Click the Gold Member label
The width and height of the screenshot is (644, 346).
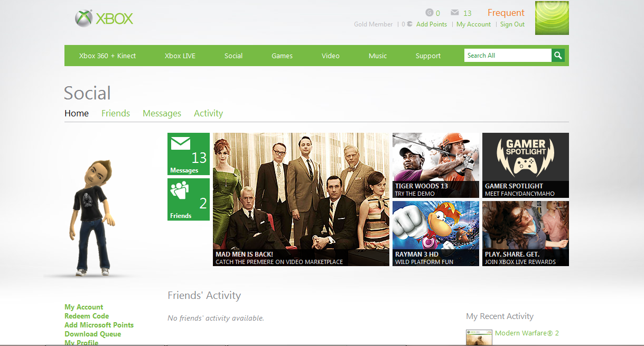pyautogui.click(x=374, y=24)
